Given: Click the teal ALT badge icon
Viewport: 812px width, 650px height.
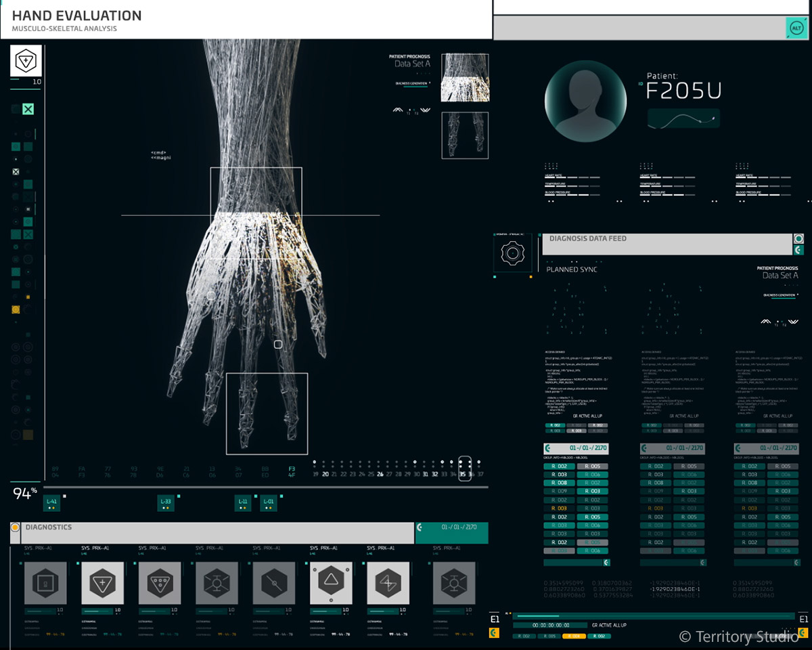Looking at the screenshot, I should pyautogui.click(x=796, y=28).
